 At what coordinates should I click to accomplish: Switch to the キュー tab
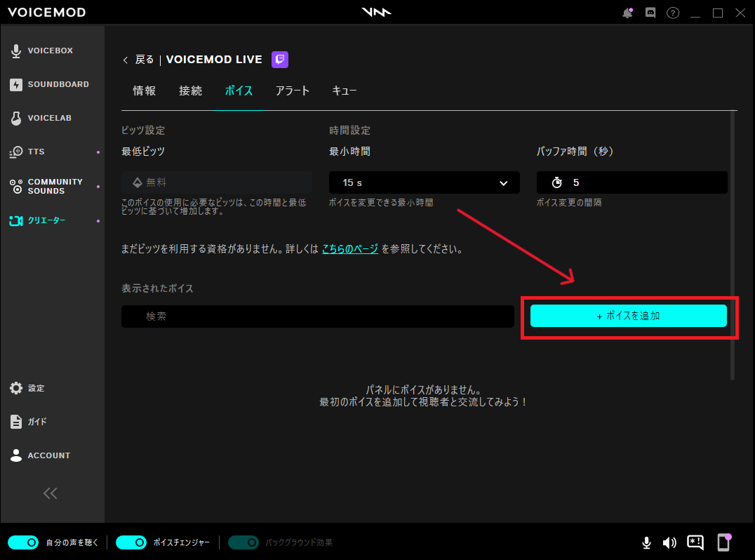[x=345, y=91]
